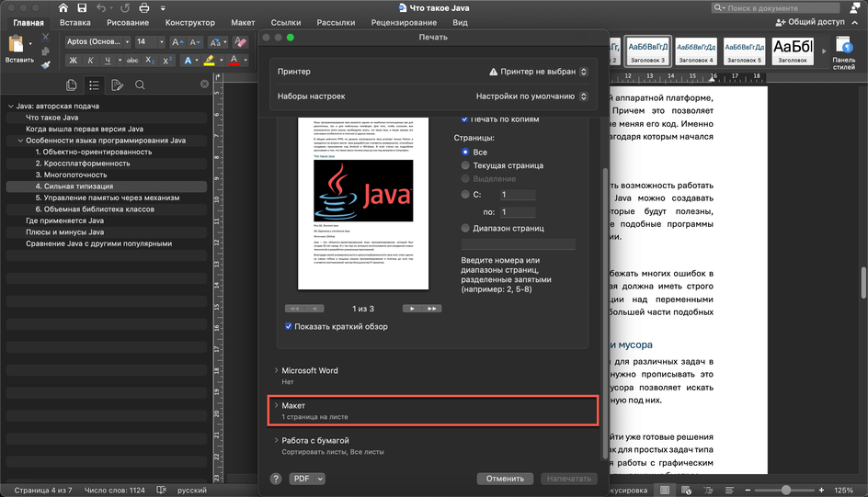Open the Макет ribbon tab
This screenshot has width=868, height=497.
[243, 23]
